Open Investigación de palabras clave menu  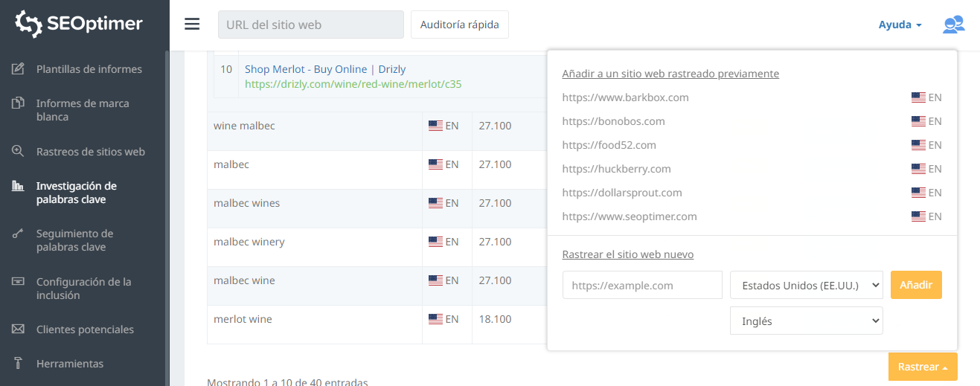77,193
